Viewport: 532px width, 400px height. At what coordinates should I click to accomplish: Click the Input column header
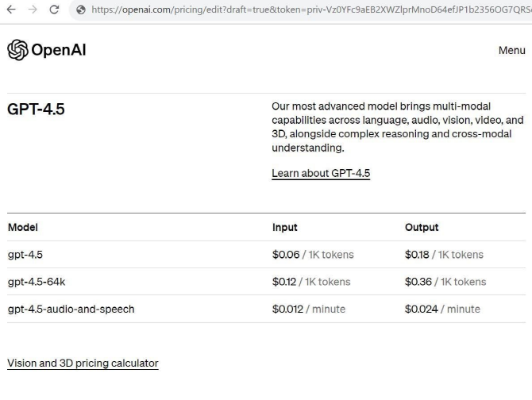285,227
